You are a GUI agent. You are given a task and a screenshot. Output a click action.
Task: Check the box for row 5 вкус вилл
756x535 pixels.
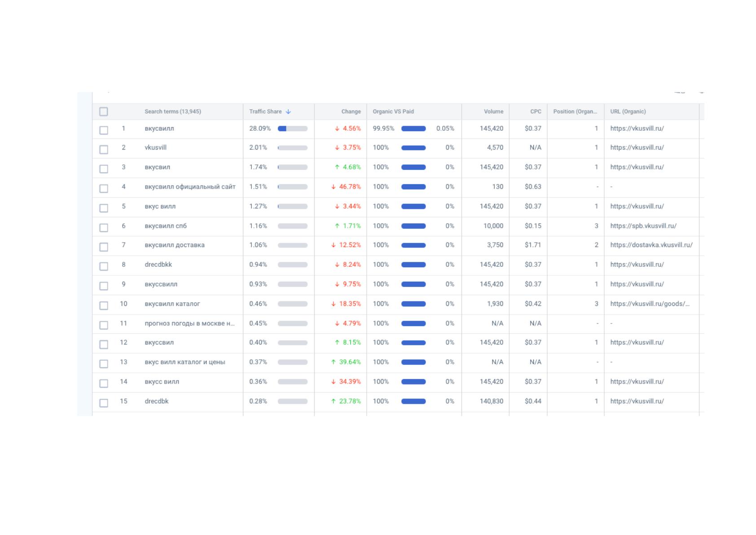[x=104, y=208]
